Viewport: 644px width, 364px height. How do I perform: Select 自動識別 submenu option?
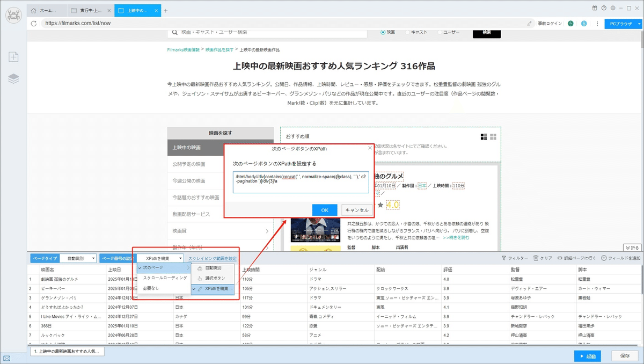[x=213, y=267]
